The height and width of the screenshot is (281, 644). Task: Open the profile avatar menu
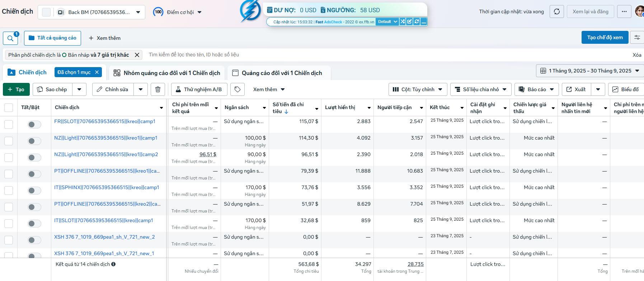(x=640, y=11)
